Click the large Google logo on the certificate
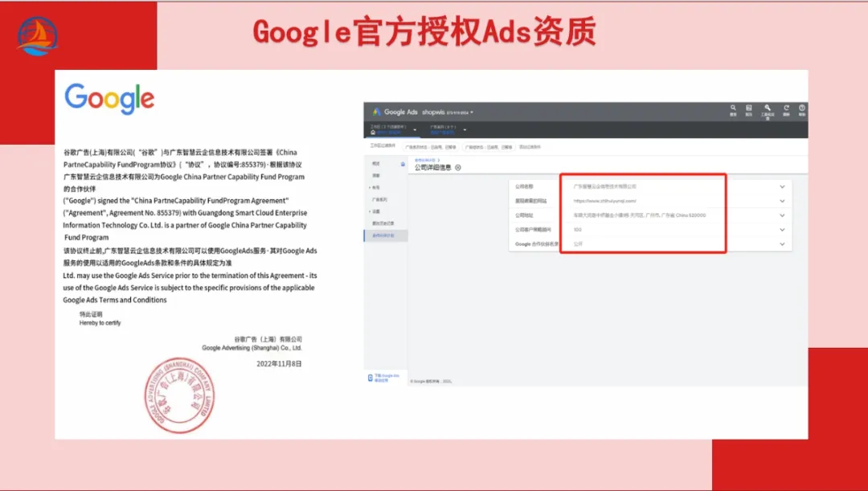Viewport: 868px width, 491px height. (x=109, y=100)
